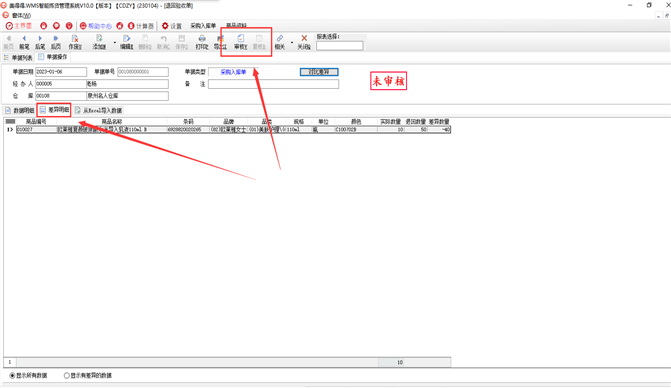Click into the 备注 remarks field
Viewport: 671px width, 388px height.
coord(273,84)
